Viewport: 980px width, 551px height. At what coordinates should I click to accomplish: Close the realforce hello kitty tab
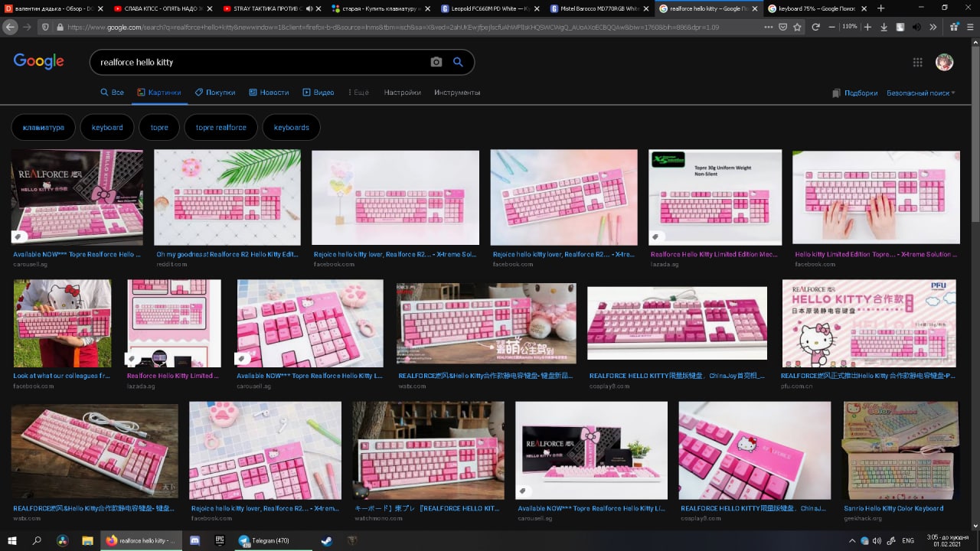point(753,8)
